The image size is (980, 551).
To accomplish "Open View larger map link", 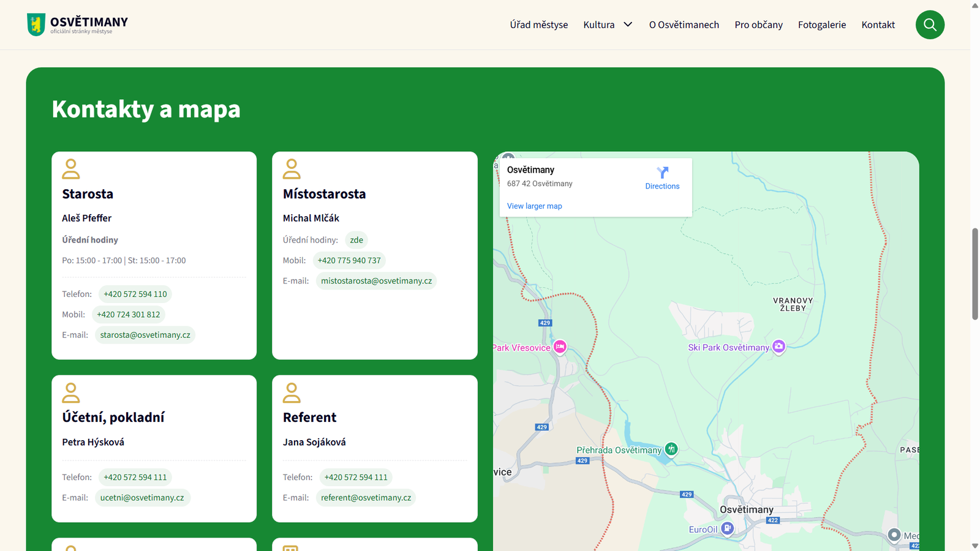I will click(533, 206).
